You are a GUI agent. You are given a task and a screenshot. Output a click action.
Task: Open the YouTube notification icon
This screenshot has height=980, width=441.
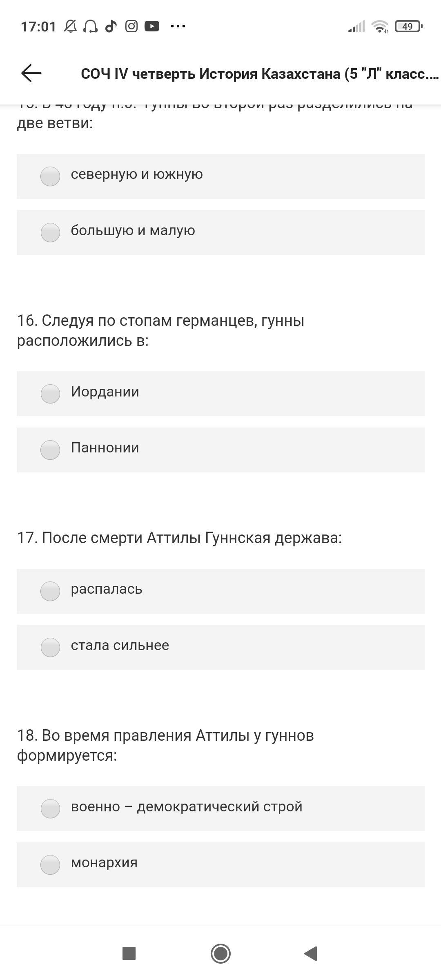point(152,27)
